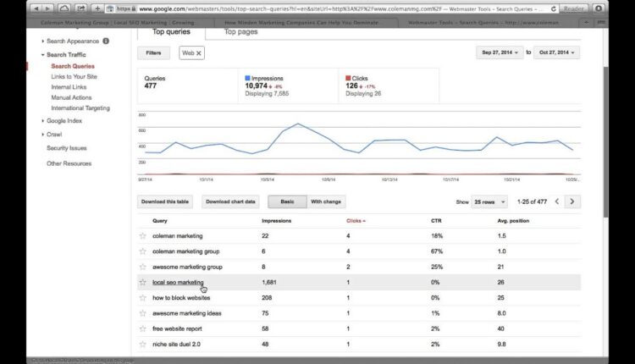Viewport: 635px width, 364px height.
Task: Click Download chart data button
Action: pos(230,201)
